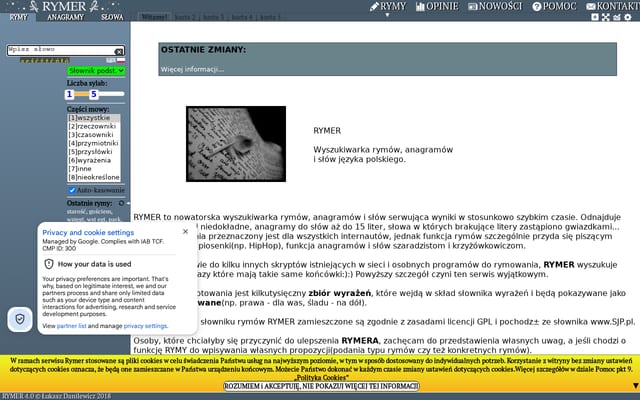Screen dimensions: 640x400
Task: Click the grey language flag icon beside the Polish flag
Action: click(x=111, y=60)
